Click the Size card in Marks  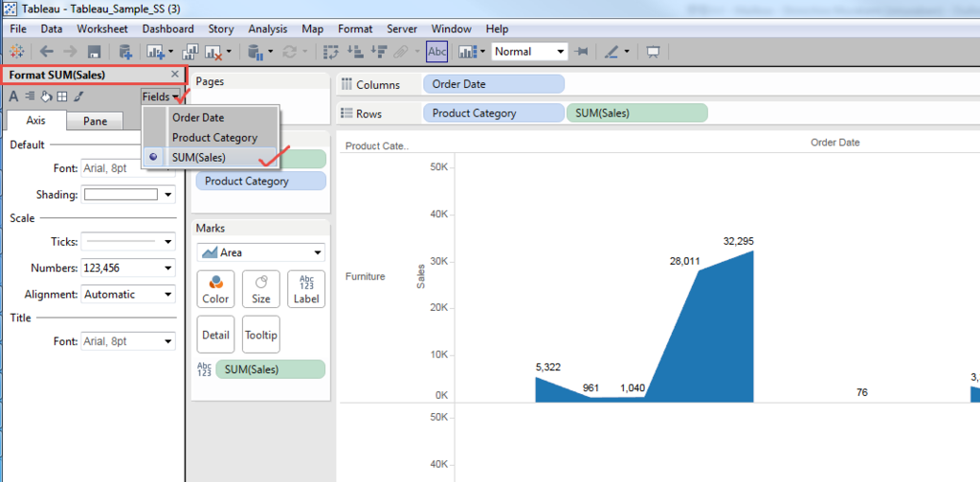[260, 290]
